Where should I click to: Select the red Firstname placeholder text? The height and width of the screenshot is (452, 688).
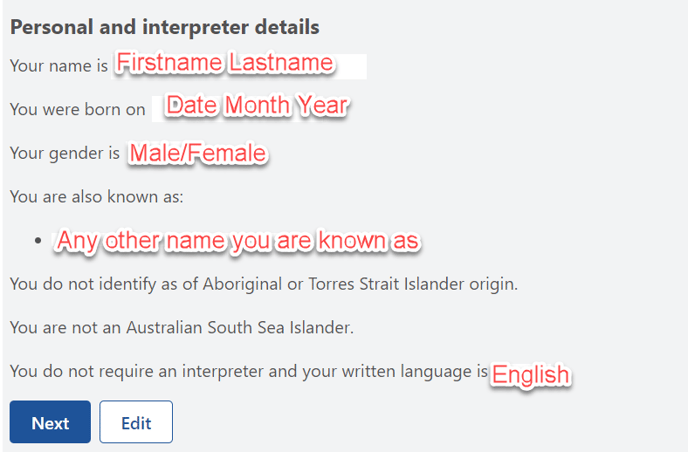(169, 62)
